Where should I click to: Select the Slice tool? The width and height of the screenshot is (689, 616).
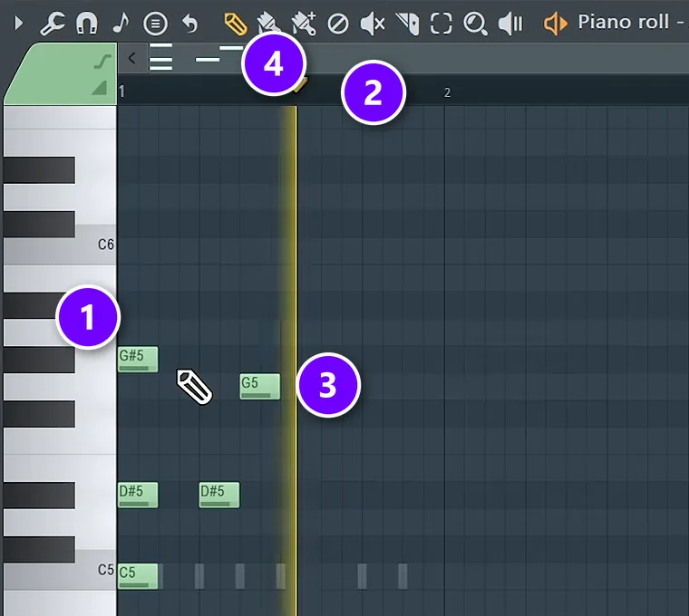pyautogui.click(x=407, y=24)
